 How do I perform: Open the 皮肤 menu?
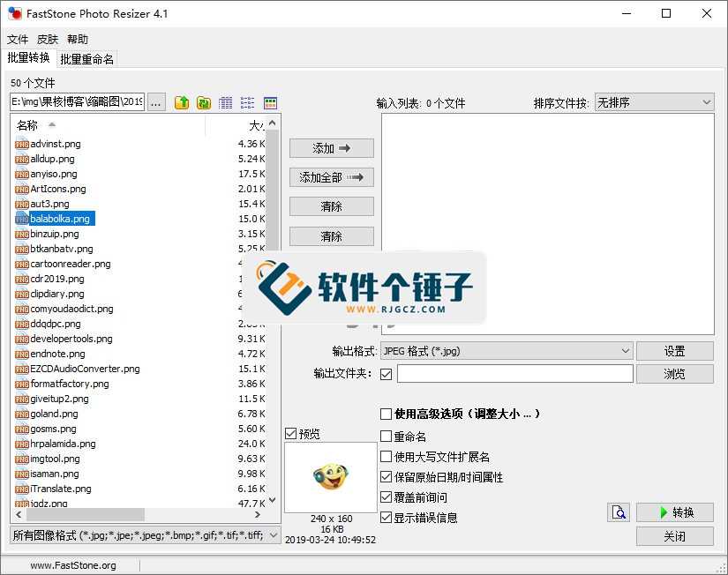48,40
